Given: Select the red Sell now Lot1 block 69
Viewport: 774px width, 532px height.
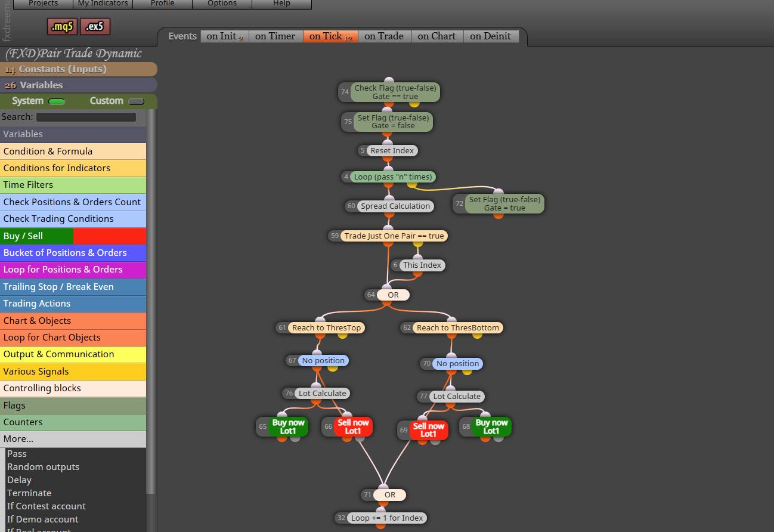Looking at the screenshot, I should (x=428, y=430).
